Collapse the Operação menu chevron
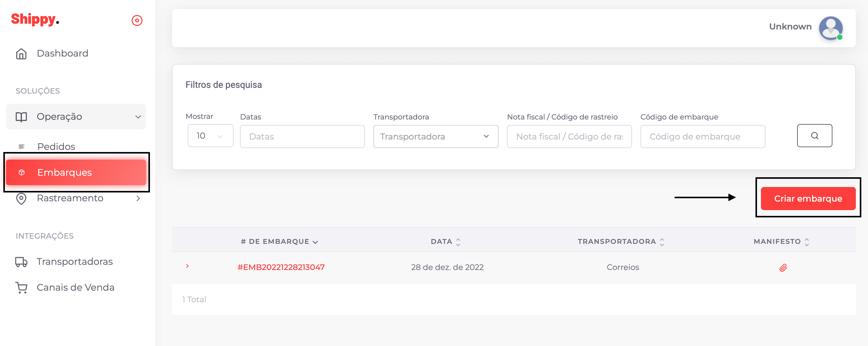 tap(138, 117)
